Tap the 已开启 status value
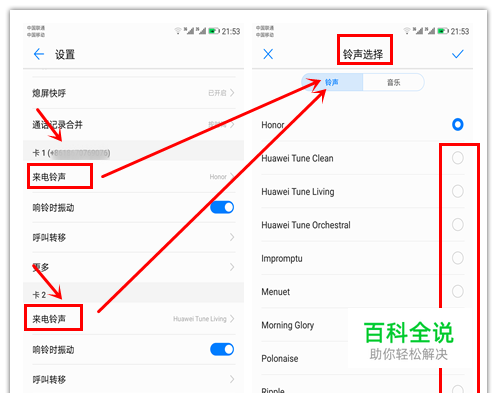Viewport: 497px width, 393px height. 217,93
